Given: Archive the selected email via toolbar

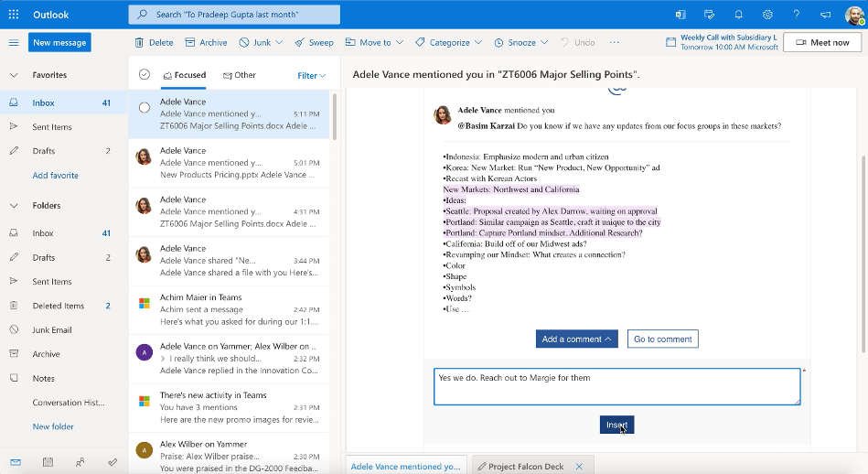Looking at the screenshot, I should [206, 42].
